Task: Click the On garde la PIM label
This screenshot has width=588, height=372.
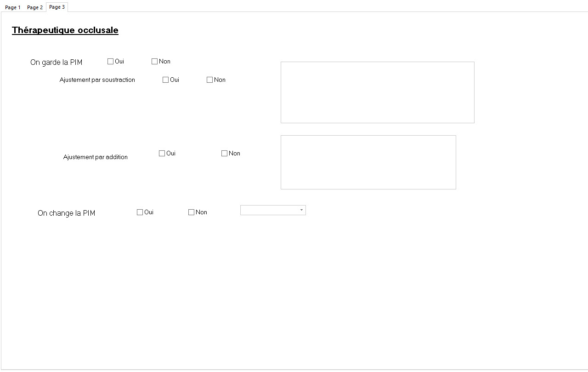Action: coord(56,63)
